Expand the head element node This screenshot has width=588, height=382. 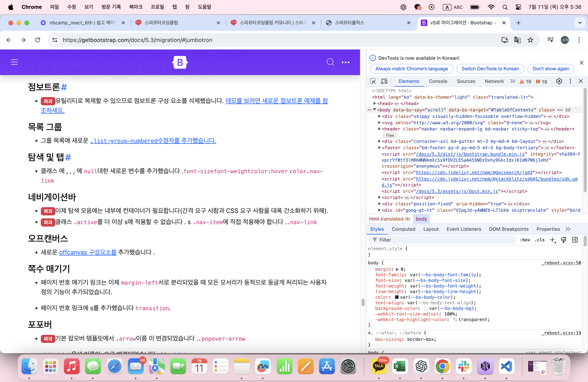click(x=375, y=103)
